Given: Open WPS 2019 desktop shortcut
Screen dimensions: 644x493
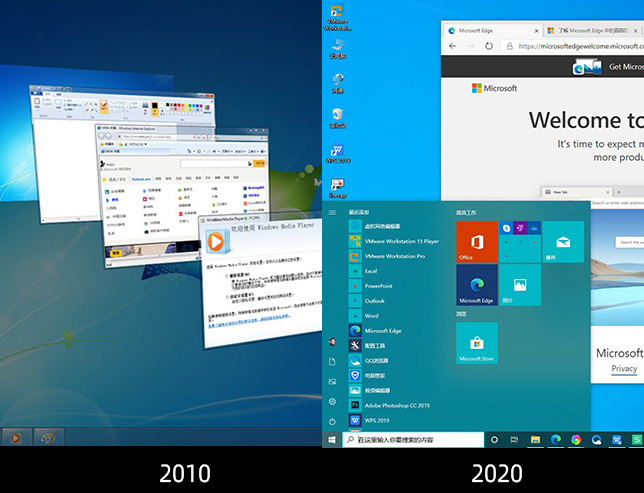Looking at the screenshot, I should 338,154.
